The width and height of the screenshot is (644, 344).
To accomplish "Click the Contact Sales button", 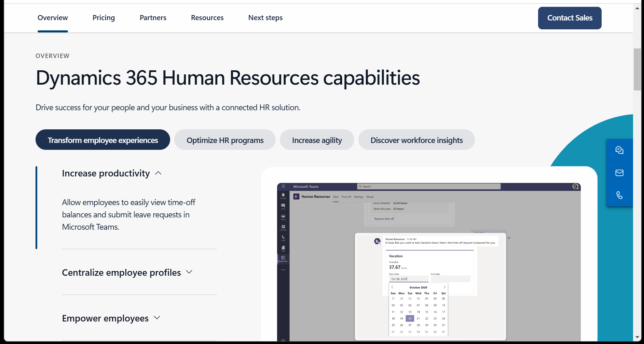I will [x=569, y=18].
